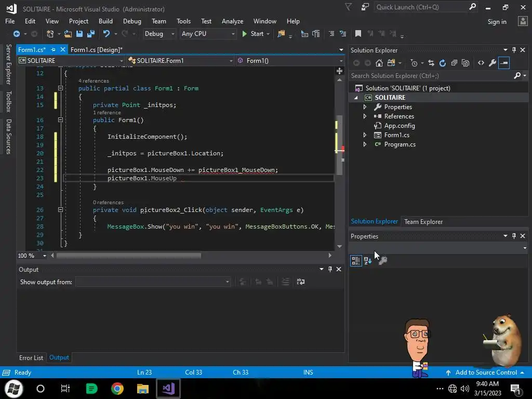Expand the Properties node in Solution Explorer
Screen dimensions: 532x399
(x=365, y=107)
